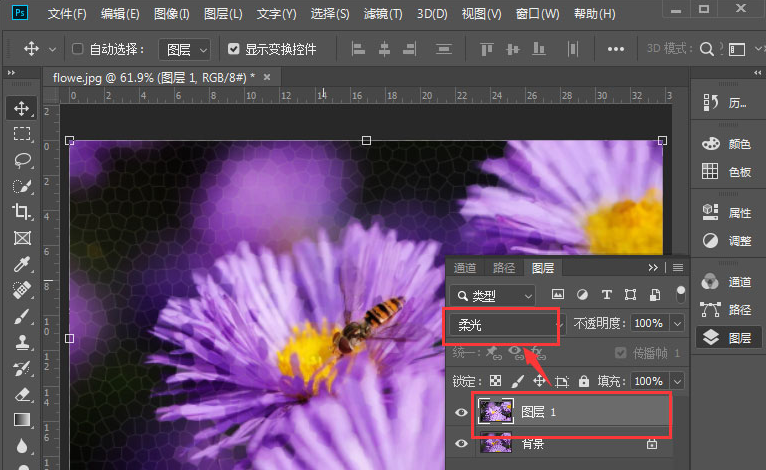Filter layers by shape layer icon
The image size is (766, 470).
click(630, 295)
